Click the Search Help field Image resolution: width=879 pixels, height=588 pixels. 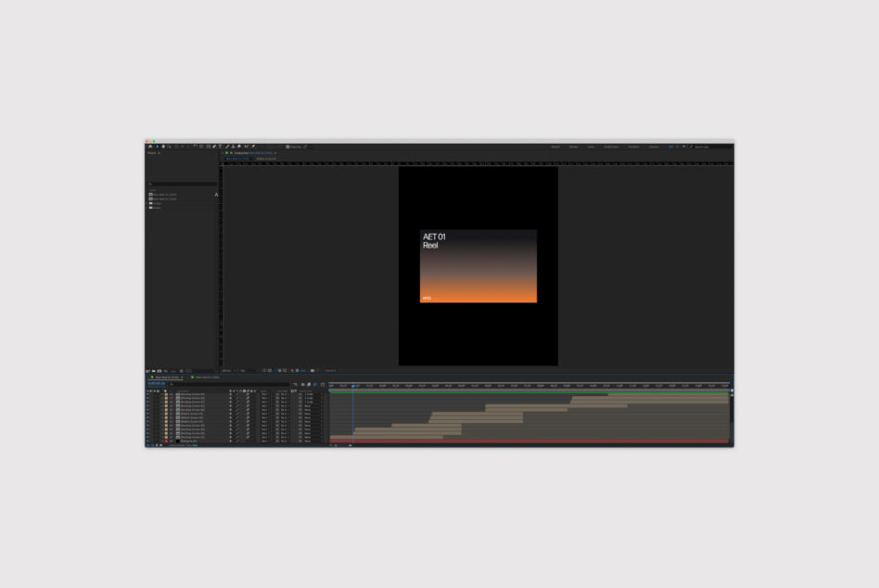point(712,147)
